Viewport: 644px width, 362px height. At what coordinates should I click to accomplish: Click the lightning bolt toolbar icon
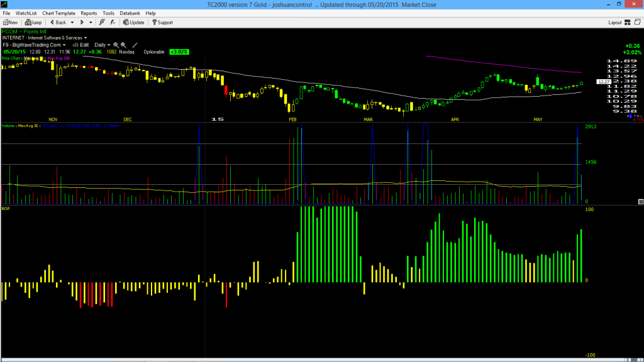point(102,23)
